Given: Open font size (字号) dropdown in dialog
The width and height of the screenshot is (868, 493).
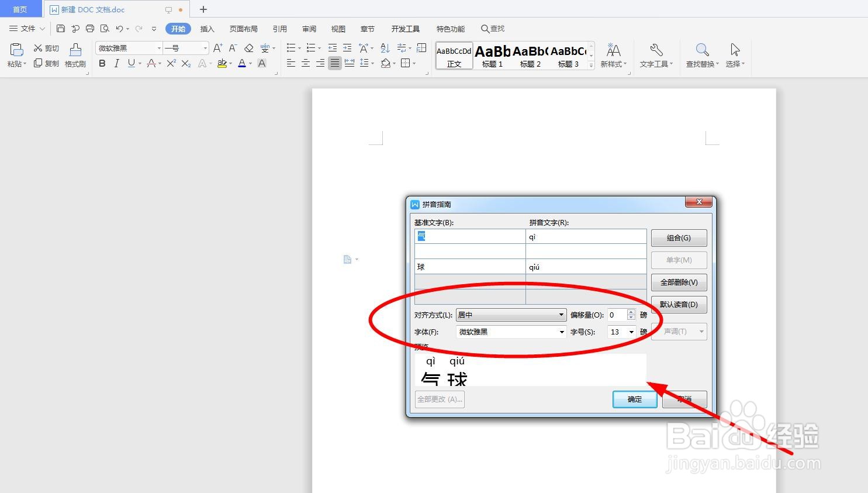Looking at the screenshot, I should tap(631, 332).
